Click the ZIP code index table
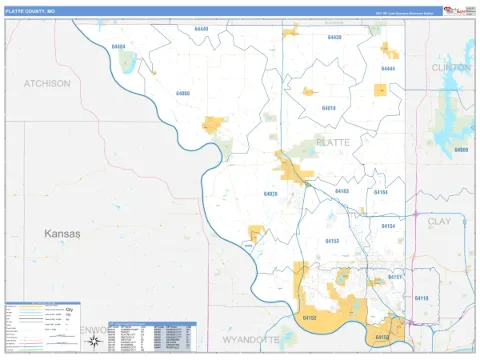The width and height of the screenshot is (480, 360). point(152,337)
